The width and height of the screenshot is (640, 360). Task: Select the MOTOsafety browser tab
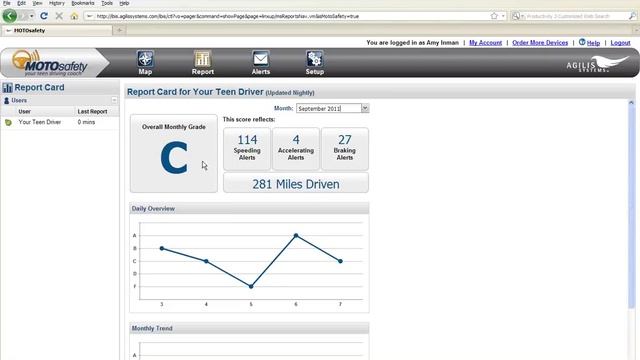pos(56,30)
